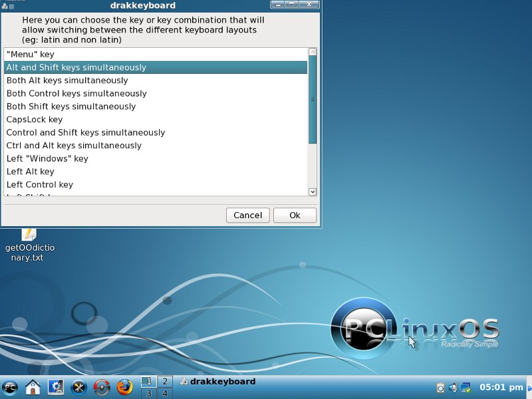Select "Ctrl and Alt keys simultaneously"
This screenshot has height=399, width=532.
(74, 146)
